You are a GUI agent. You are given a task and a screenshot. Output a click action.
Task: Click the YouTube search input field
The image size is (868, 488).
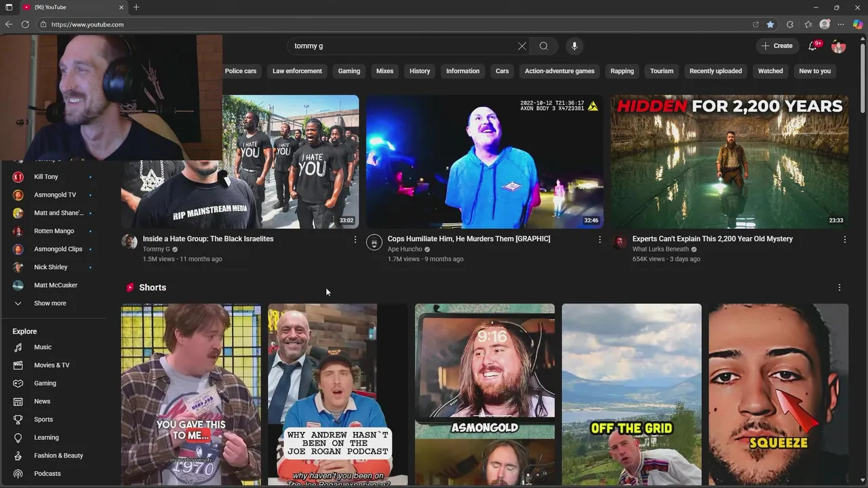[403, 46]
